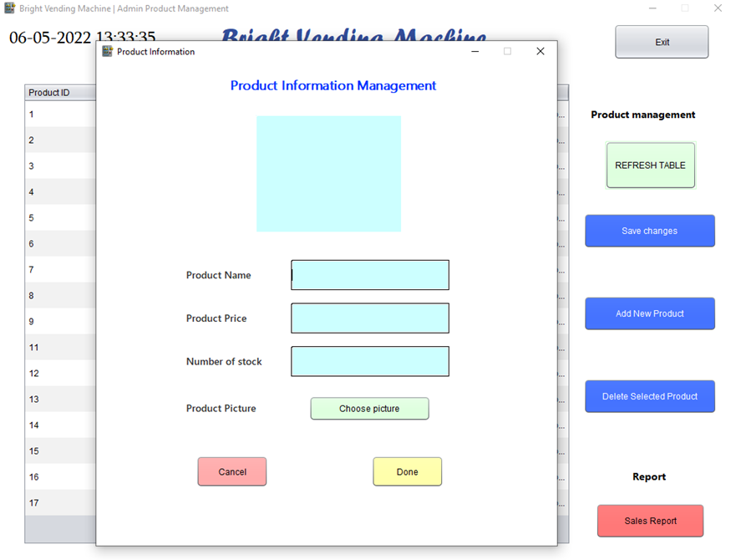Select table row with Product ID 6
This screenshot has height=560, width=731.
pyautogui.click(x=61, y=243)
